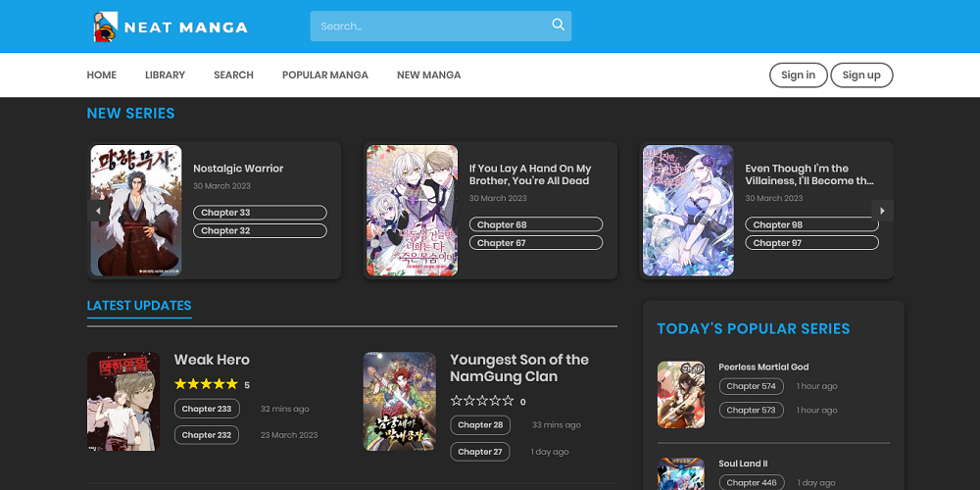Rate Youngest Son of the NamGung Clan stars

click(x=482, y=401)
